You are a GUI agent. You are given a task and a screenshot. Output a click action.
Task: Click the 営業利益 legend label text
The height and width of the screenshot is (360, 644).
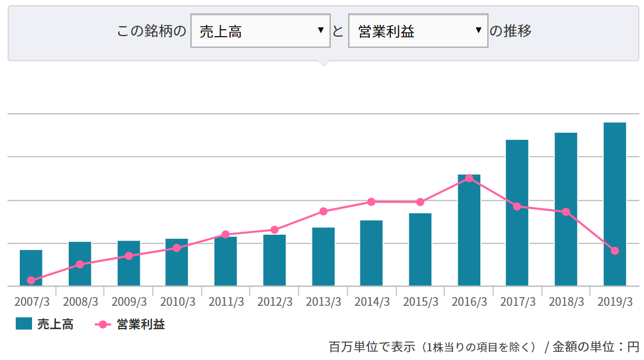(140, 324)
